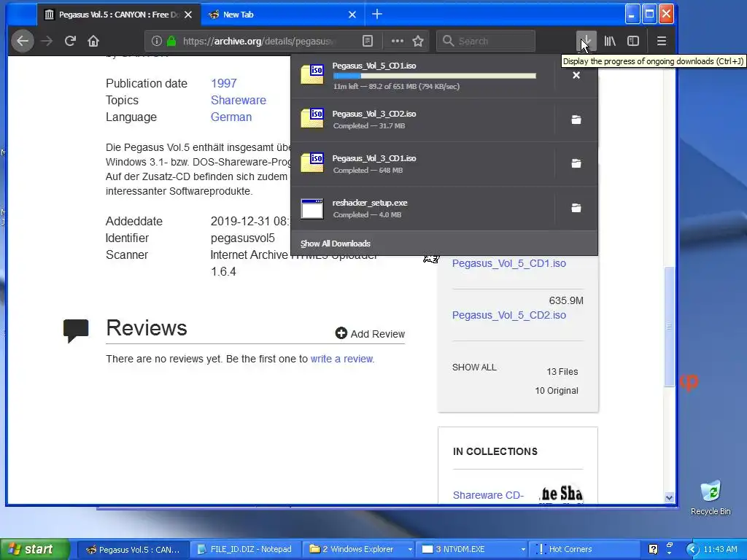This screenshot has width=747, height=560.
Task: Open the Windows Start menu
Action: point(35,549)
